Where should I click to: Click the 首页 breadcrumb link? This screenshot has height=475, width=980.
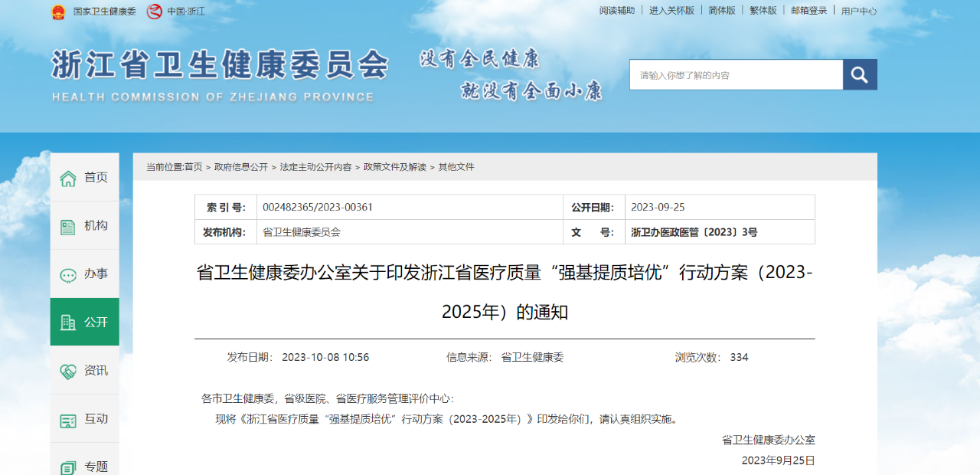tap(194, 167)
